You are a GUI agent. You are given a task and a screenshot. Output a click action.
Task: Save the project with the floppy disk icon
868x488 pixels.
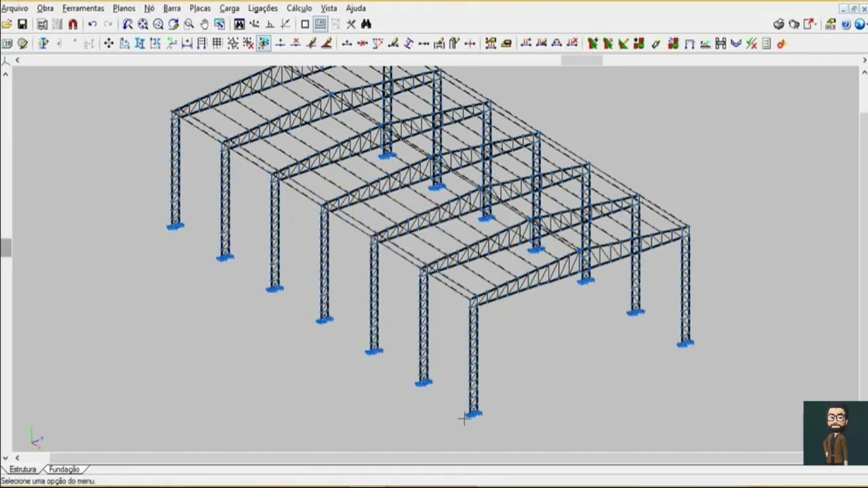pyautogui.click(x=22, y=24)
